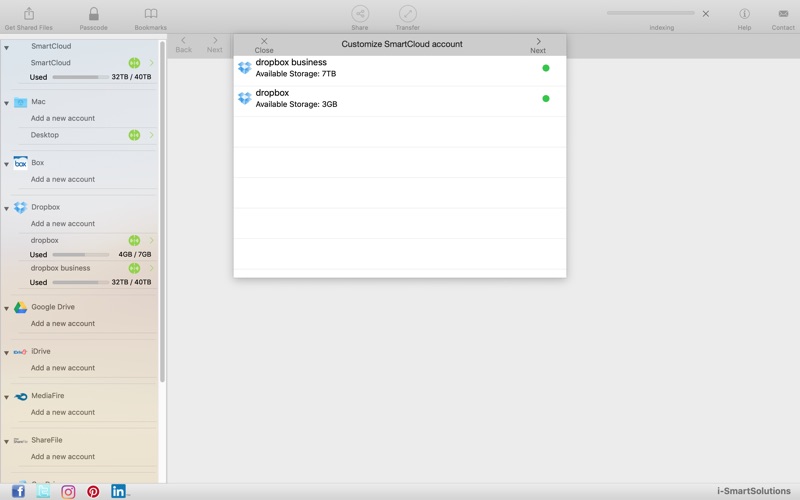Viewport: 800px width, 500px height.
Task: Toggle green status dot for dropbox business
Action: pos(546,68)
